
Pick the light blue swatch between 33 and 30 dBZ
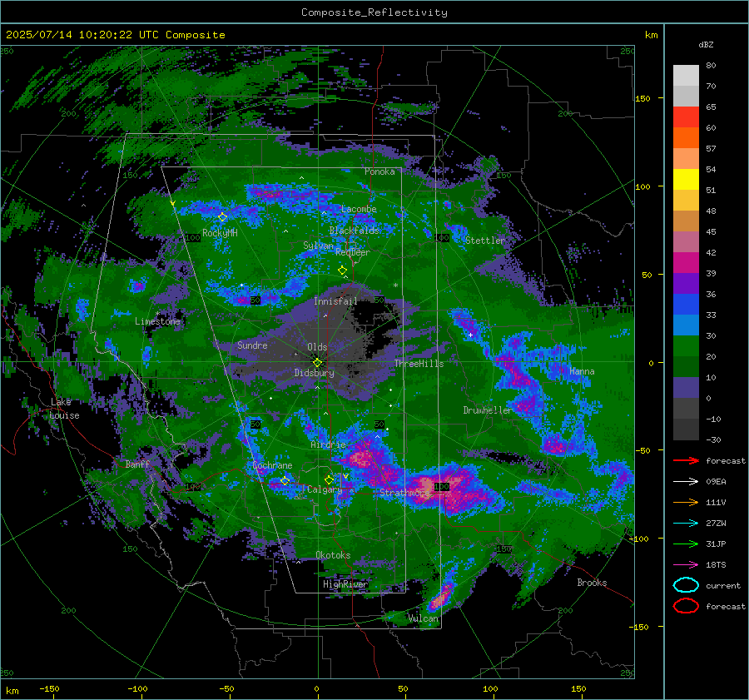click(x=686, y=325)
